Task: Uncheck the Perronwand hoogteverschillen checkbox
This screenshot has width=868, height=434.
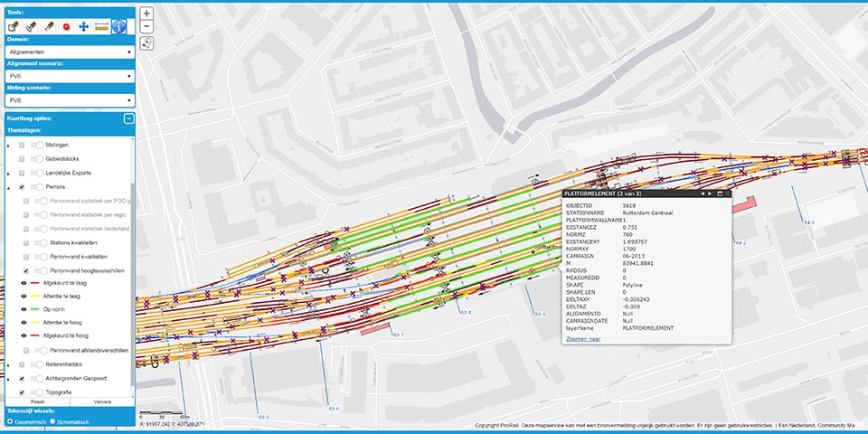Action: pyautogui.click(x=26, y=271)
